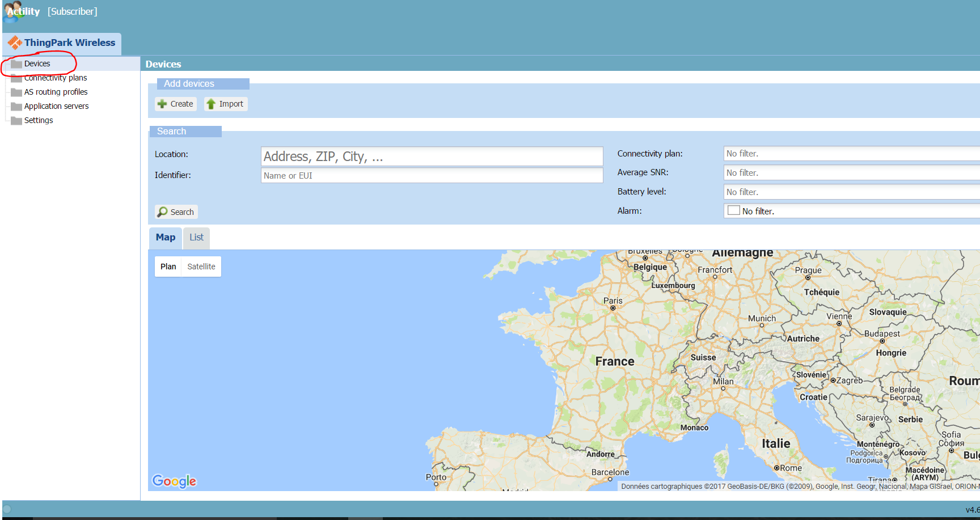Toggle the Alarm filter checkbox

click(x=734, y=210)
